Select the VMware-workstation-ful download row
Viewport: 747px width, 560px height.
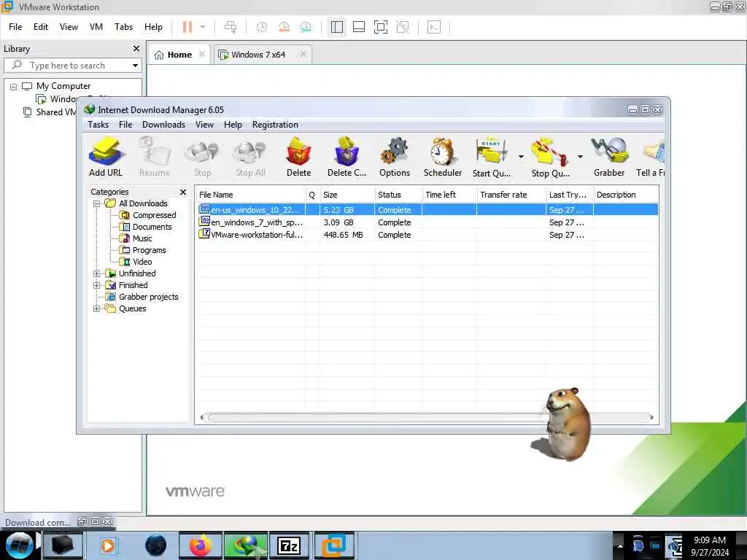click(x=427, y=235)
